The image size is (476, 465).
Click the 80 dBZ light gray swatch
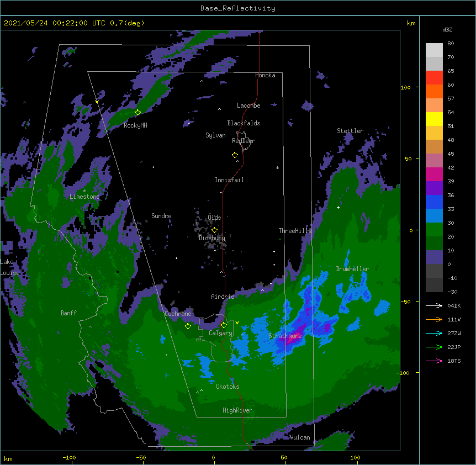(x=434, y=50)
